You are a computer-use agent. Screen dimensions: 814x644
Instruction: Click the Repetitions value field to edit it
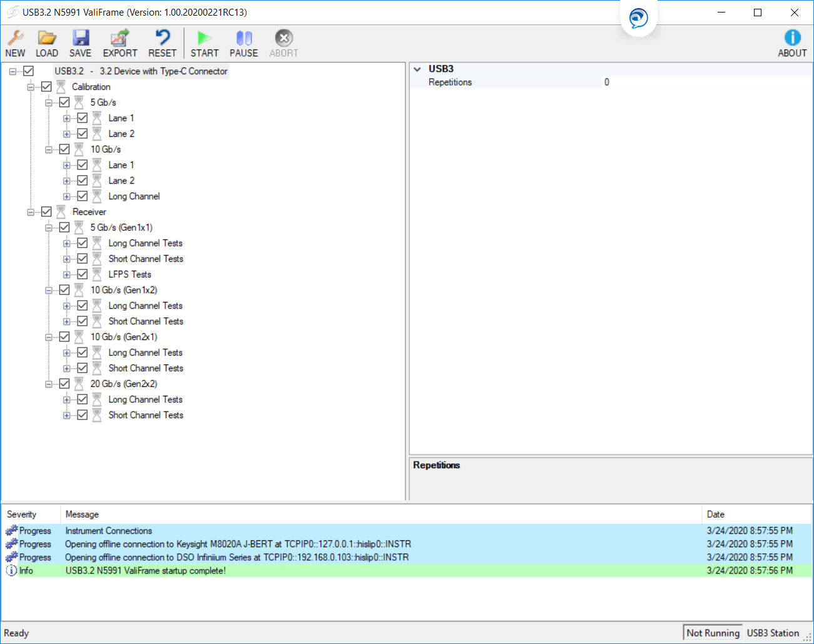pos(657,82)
